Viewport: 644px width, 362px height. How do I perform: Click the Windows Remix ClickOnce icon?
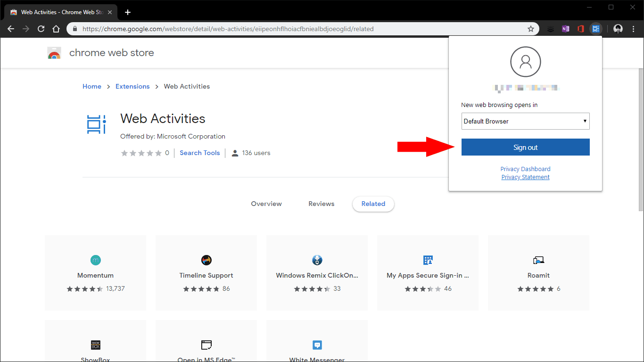[x=317, y=260]
